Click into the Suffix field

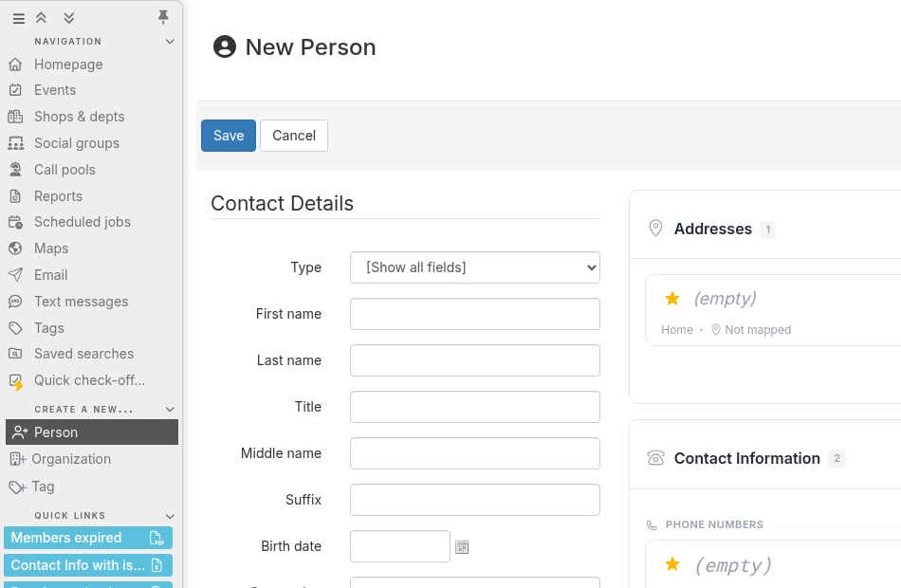[x=474, y=500]
